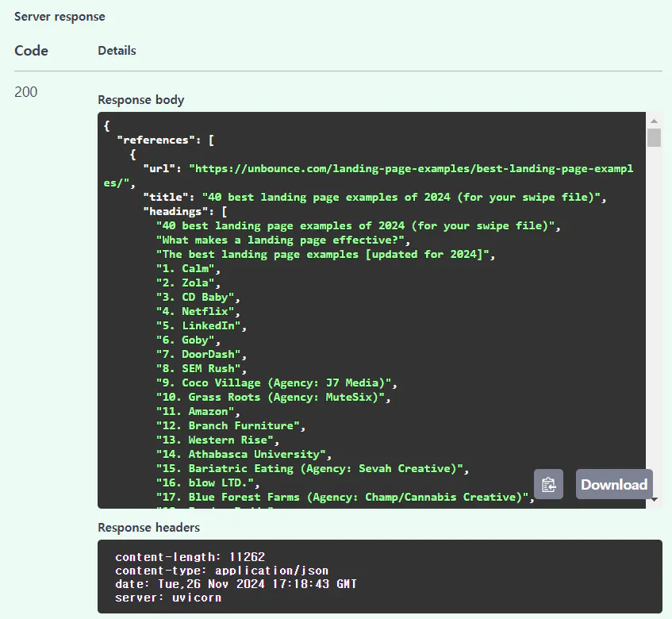Screen dimensions: 672x619
Task: Click the Code column header
Action: click(31, 51)
